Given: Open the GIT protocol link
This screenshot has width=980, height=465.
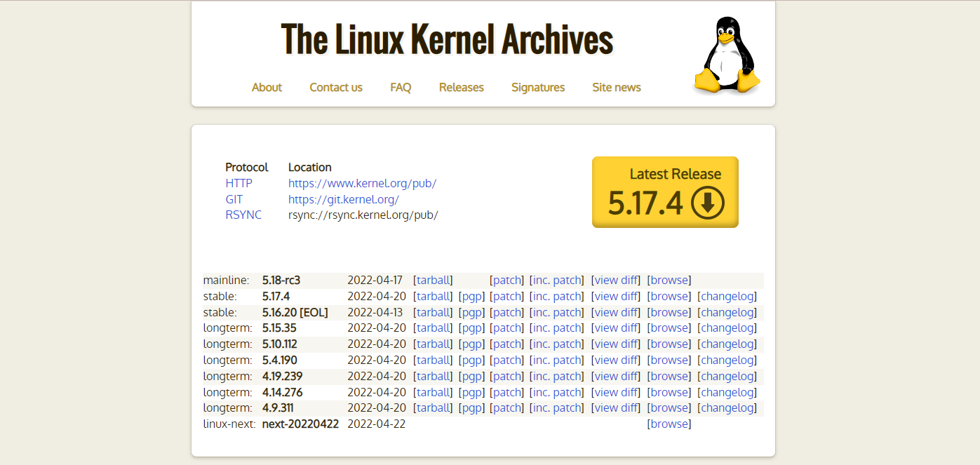Looking at the screenshot, I should (x=234, y=199).
